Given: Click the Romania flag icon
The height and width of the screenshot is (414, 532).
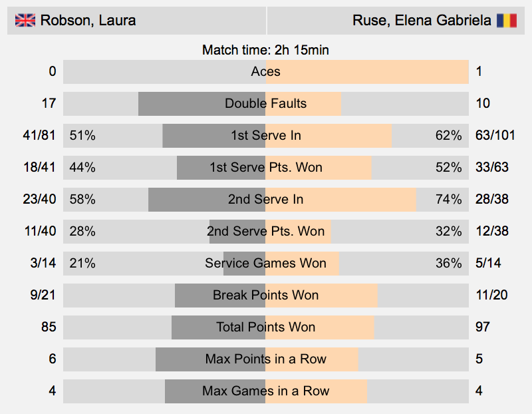Looking at the screenshot, I should (507, 21).
